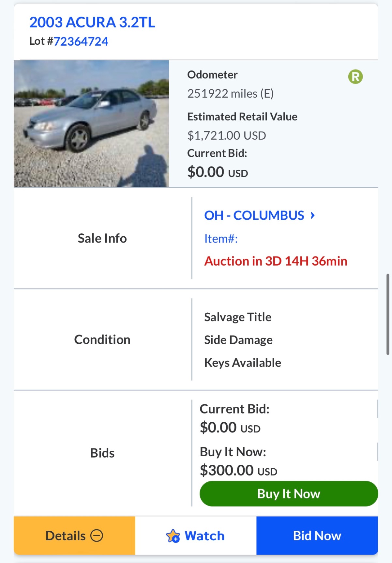Viewport: 392px width, 563px height.
Task: Click the star icon on Watch
Action: click(x=173, y=536)
